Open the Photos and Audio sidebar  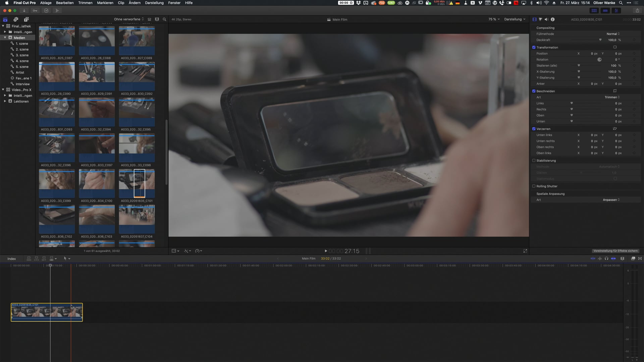coord(16,19)
